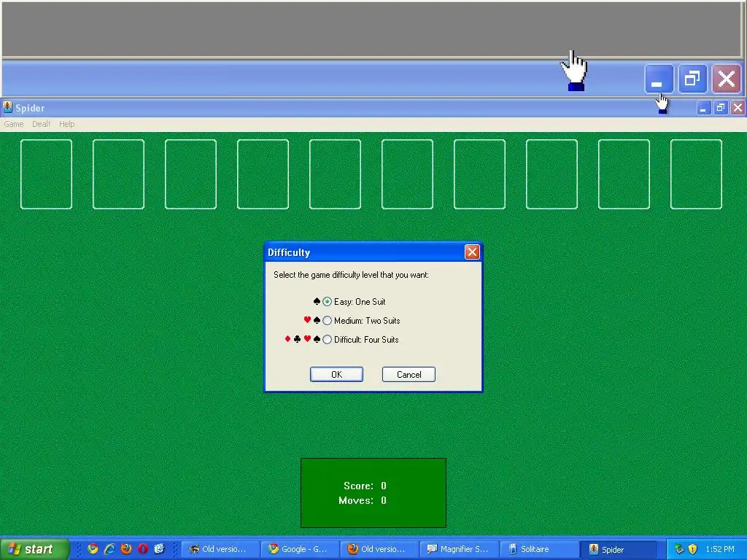Click the red heart icon beside Medium option
This screenshot has height=560, width=747.
[x=307, y=319]
